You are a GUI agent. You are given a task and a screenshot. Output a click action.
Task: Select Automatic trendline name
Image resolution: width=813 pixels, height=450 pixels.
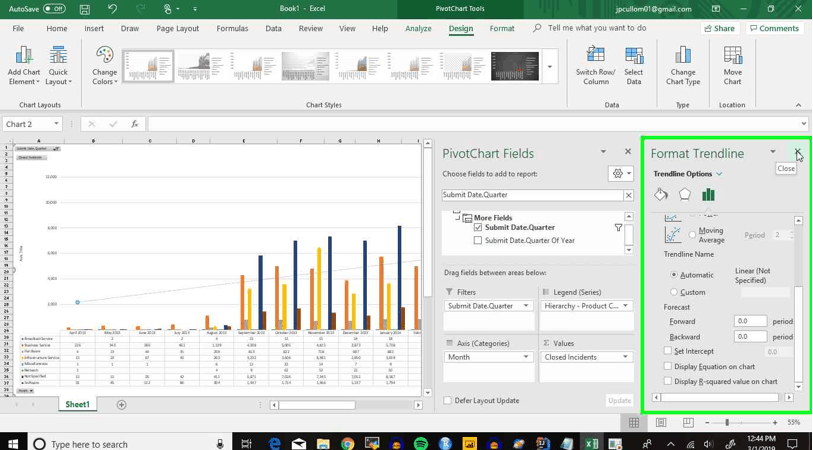[x=674, y=275]
